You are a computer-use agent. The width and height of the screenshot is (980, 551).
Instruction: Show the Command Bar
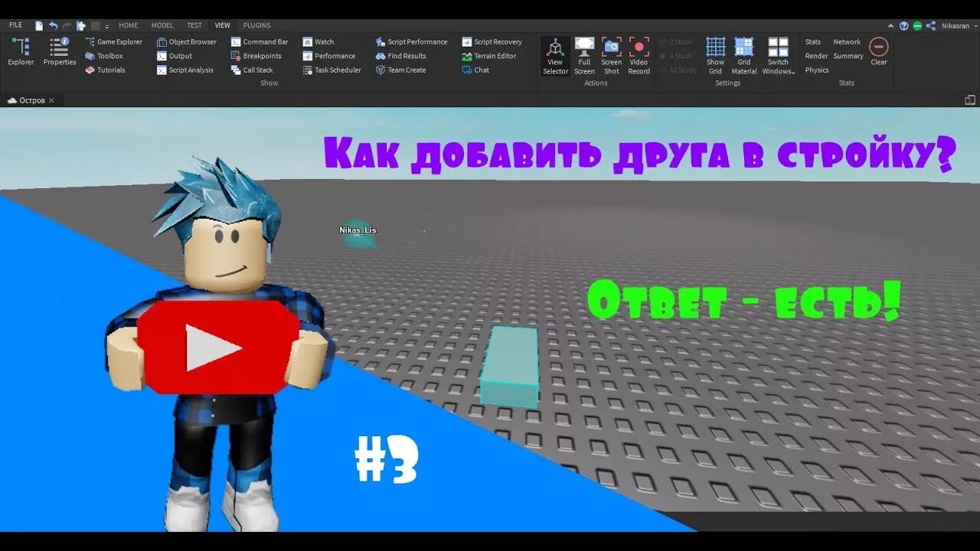click(x=260, y=42)
